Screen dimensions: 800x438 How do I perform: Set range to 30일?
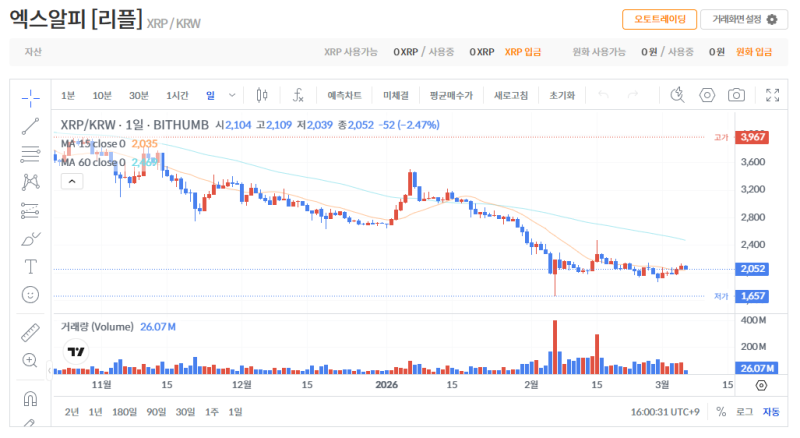click(x=185, y=412)
